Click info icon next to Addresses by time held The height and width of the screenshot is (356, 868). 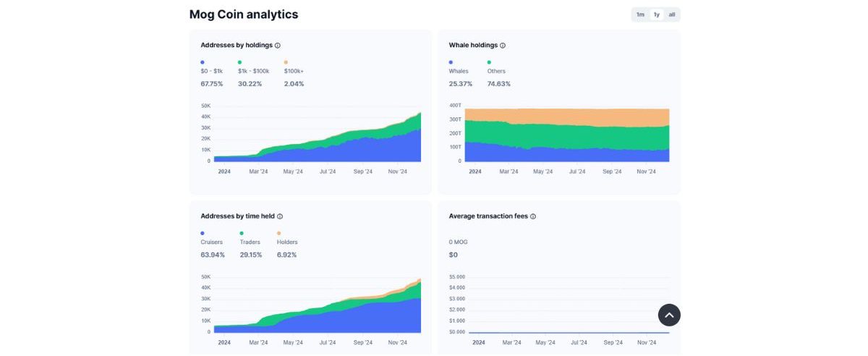pos(280,216)
